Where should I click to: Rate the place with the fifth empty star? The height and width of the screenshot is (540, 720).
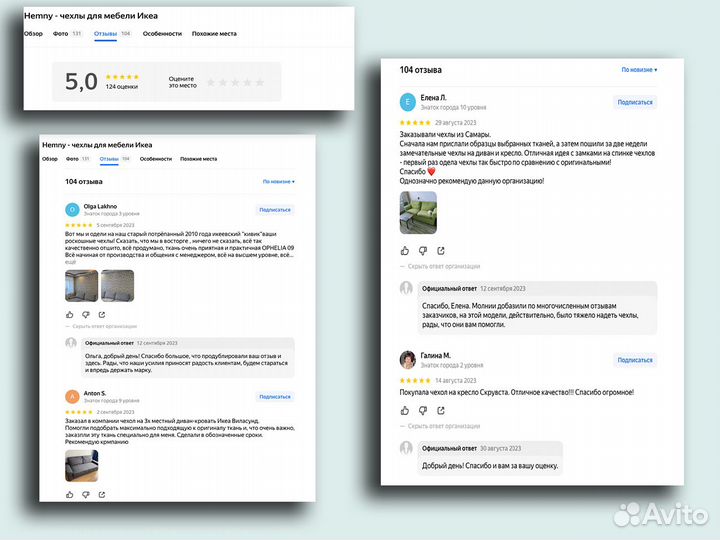point(261,82)
